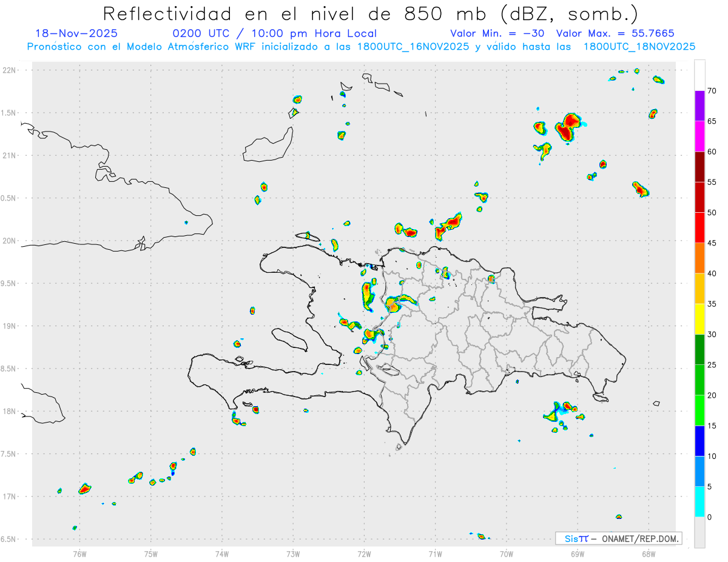Click the '20N' latitude axis label

[x=10, y=241]
